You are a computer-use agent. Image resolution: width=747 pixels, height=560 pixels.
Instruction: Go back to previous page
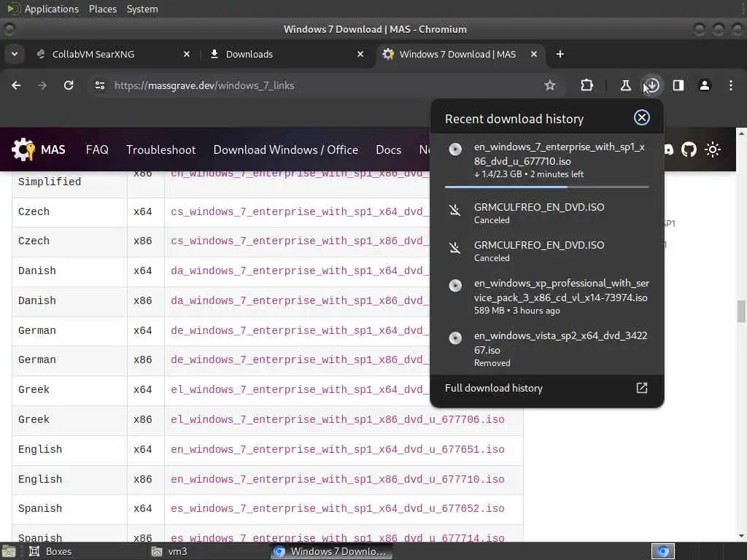[x=16, y=86]
